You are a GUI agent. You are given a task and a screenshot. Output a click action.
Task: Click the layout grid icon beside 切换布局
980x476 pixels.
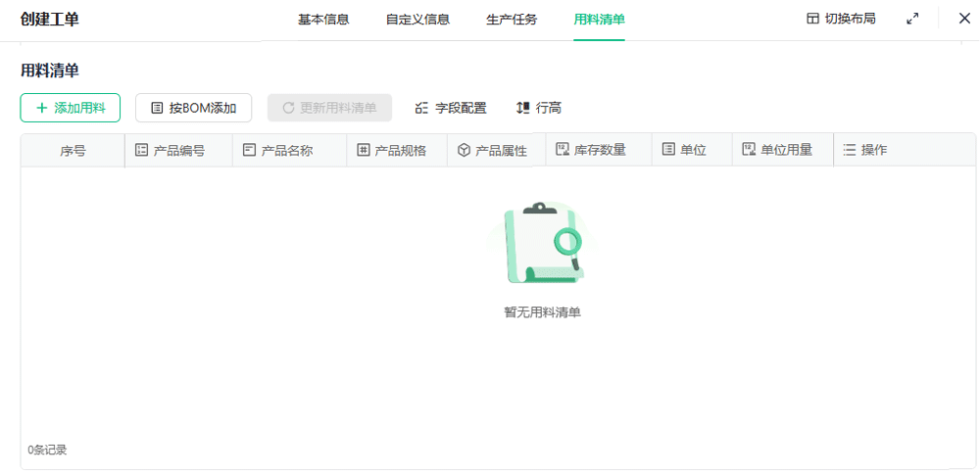812,19
